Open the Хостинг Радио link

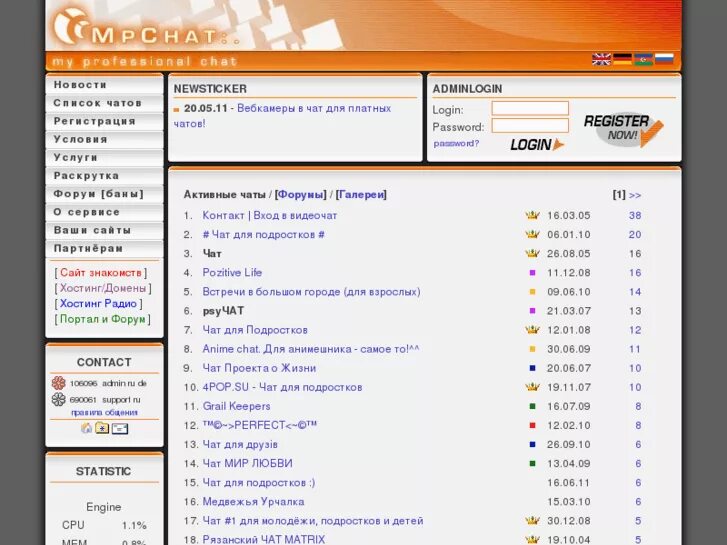tap(98, 303)
